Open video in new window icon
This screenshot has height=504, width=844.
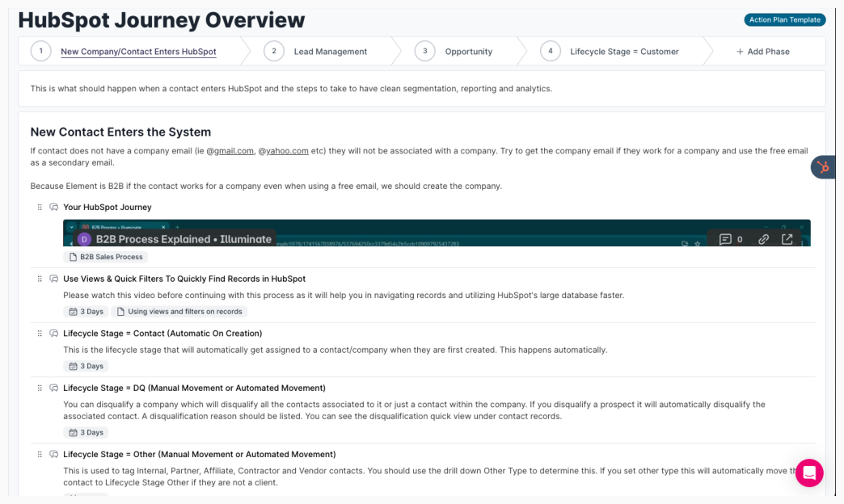tap(787, 239)
